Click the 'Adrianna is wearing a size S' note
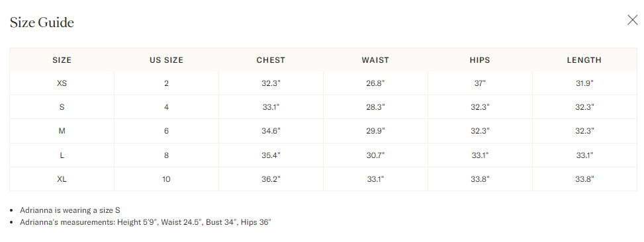The height and width of the screenshot is (242, 644). click(69, 210)
